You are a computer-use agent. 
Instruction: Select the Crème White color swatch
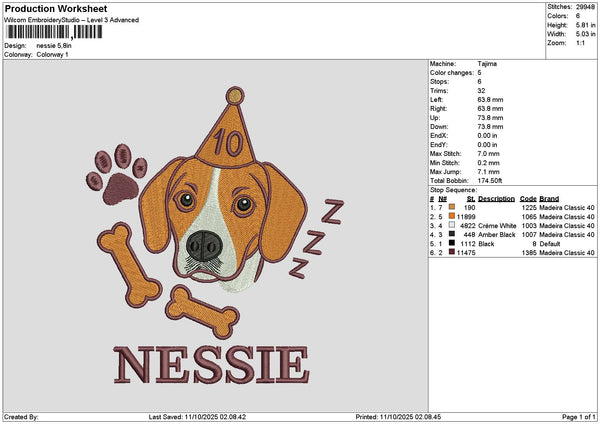tap(453, 225)
